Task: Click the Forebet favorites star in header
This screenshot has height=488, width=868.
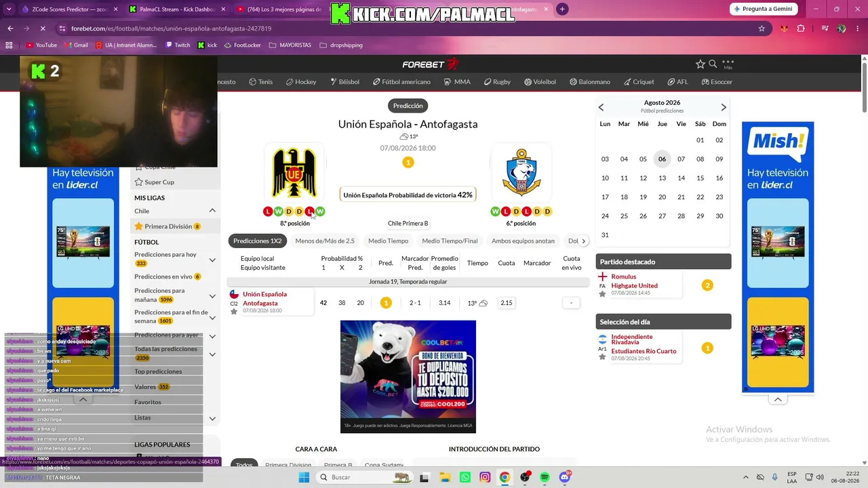Action: pos(701,64)
